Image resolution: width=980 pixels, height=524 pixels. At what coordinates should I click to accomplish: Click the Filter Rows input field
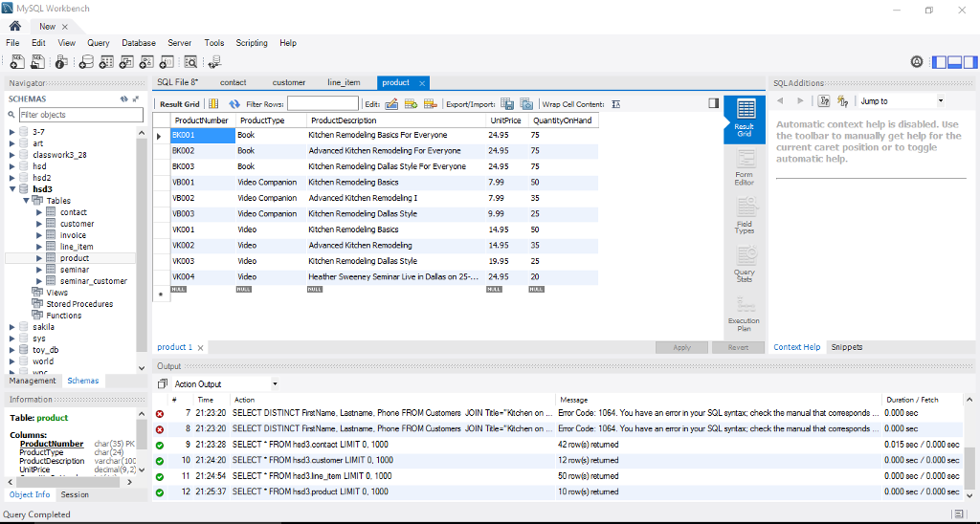pos(323,103)
